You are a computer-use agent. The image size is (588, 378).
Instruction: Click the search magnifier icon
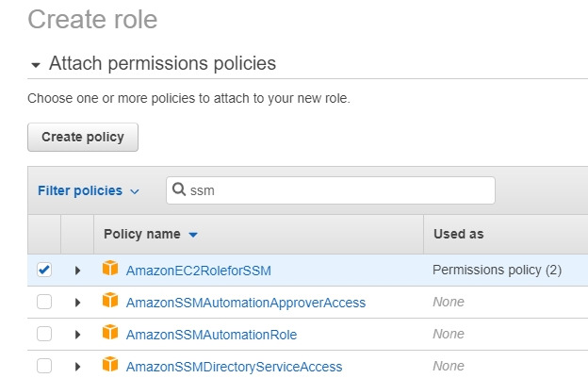coord(179,189)
